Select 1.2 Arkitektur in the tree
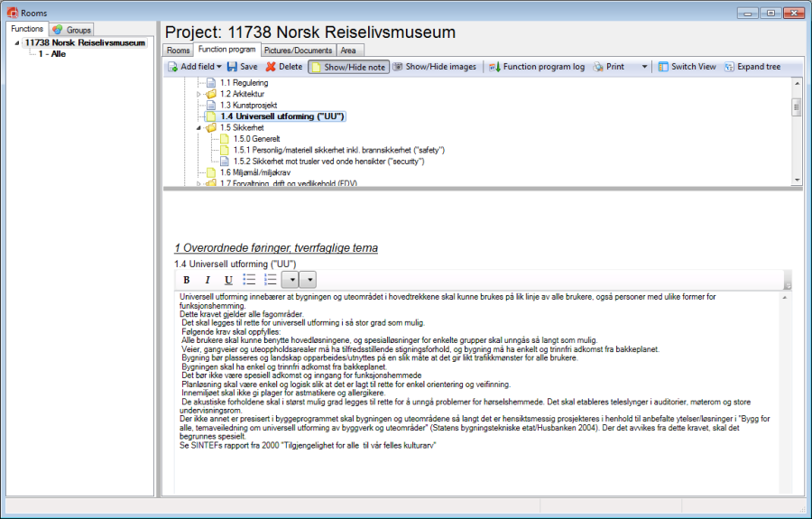812x519 pixels. [242, 94]
